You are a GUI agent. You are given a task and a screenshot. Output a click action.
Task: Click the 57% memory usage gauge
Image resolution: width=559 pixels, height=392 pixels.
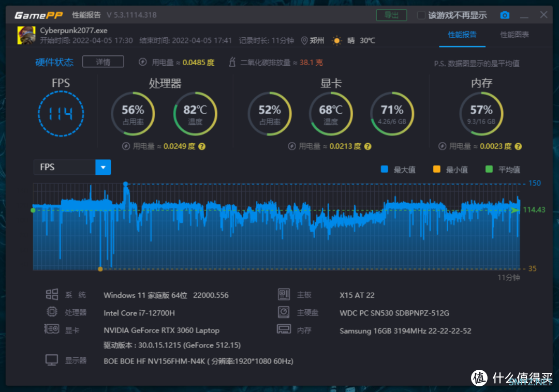pos(481,114)
